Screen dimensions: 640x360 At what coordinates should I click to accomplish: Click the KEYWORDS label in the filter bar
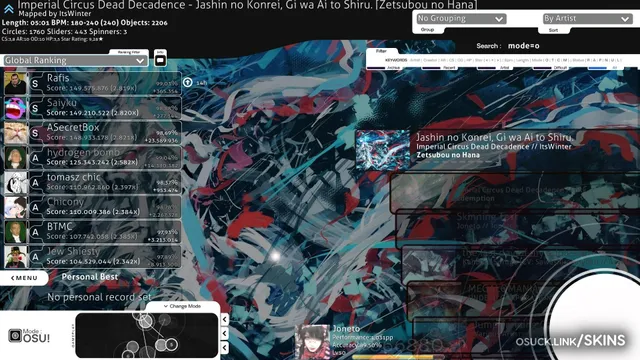396,60
